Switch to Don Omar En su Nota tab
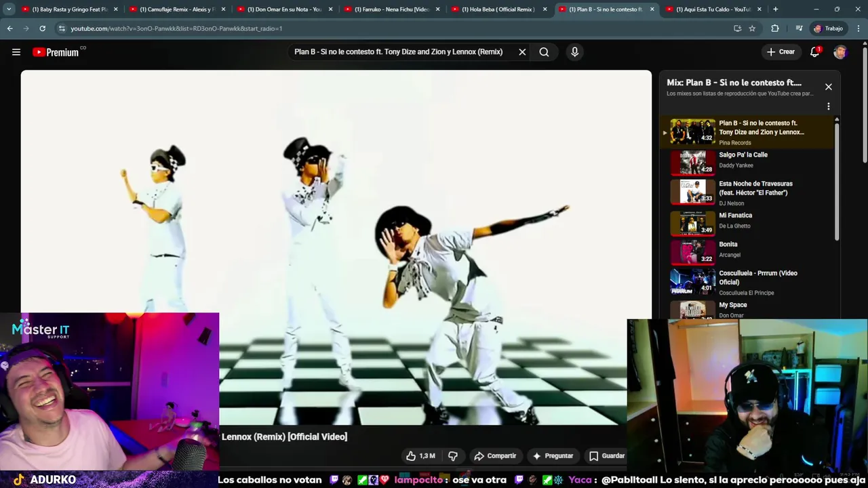 [285, 9]
